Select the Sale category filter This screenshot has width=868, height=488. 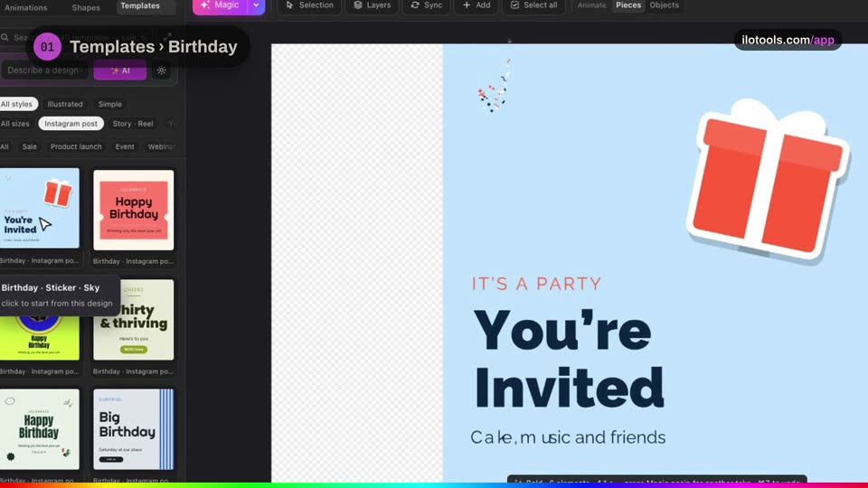pos(29,146)
